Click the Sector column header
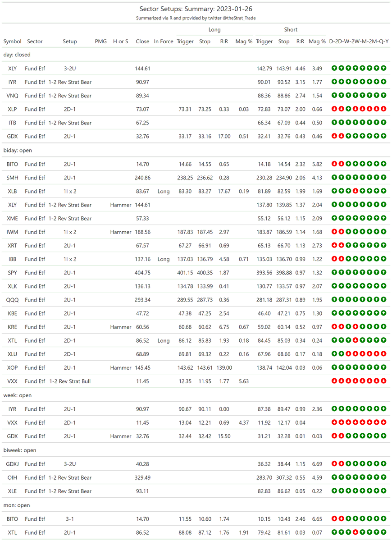 tap(35, 41)
